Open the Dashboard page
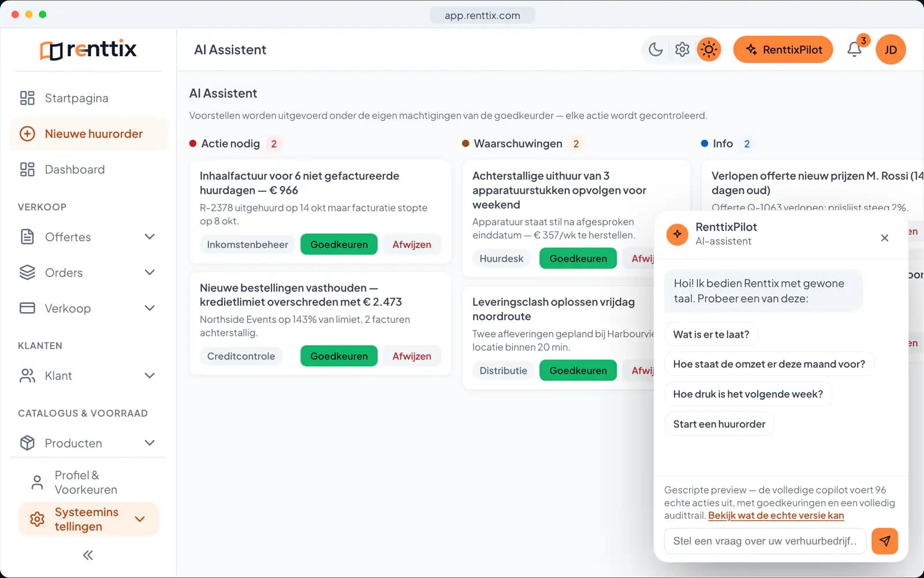 click(88, 169)
